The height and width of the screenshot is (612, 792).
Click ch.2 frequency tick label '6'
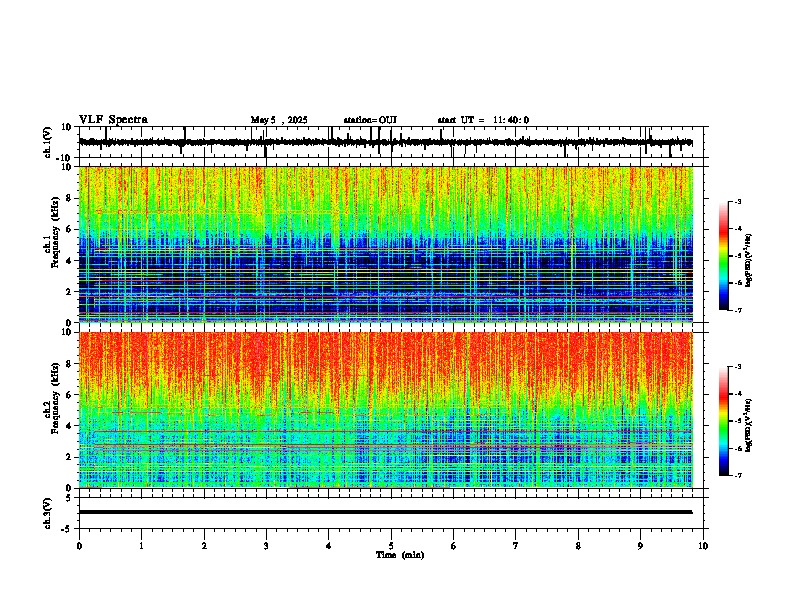point(70,395)
